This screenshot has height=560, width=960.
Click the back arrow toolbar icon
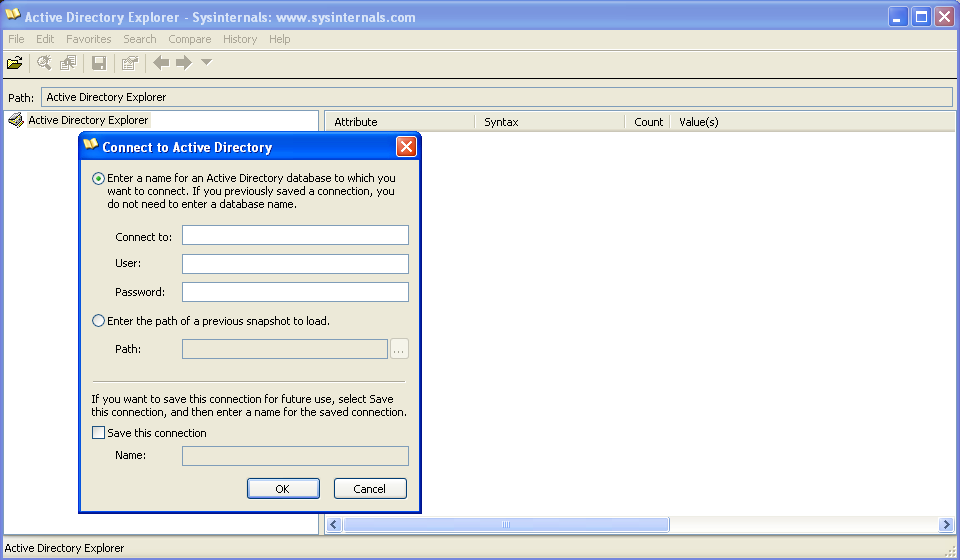161,62
